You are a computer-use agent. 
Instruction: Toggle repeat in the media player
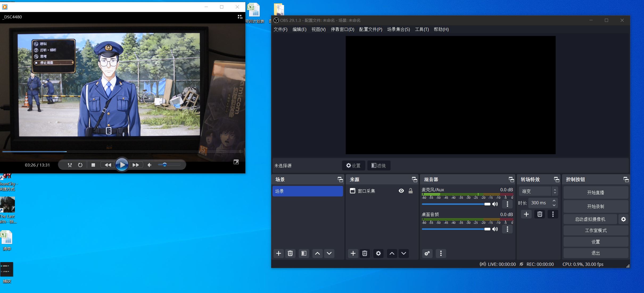80,165
